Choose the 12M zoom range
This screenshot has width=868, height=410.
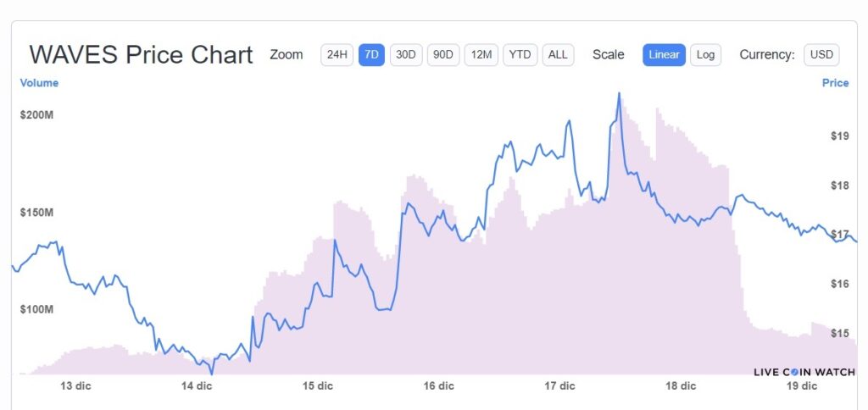[x=481, y=55]
